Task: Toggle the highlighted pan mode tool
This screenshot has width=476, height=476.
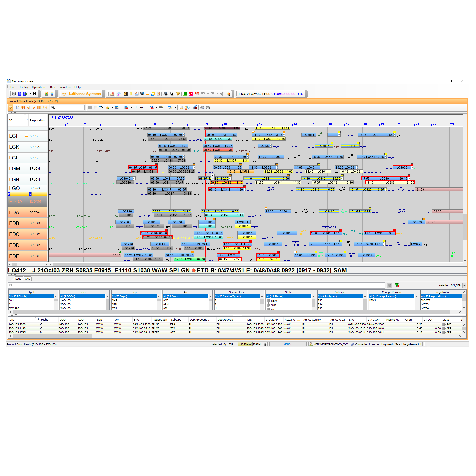Action: [x=11, y=107]
